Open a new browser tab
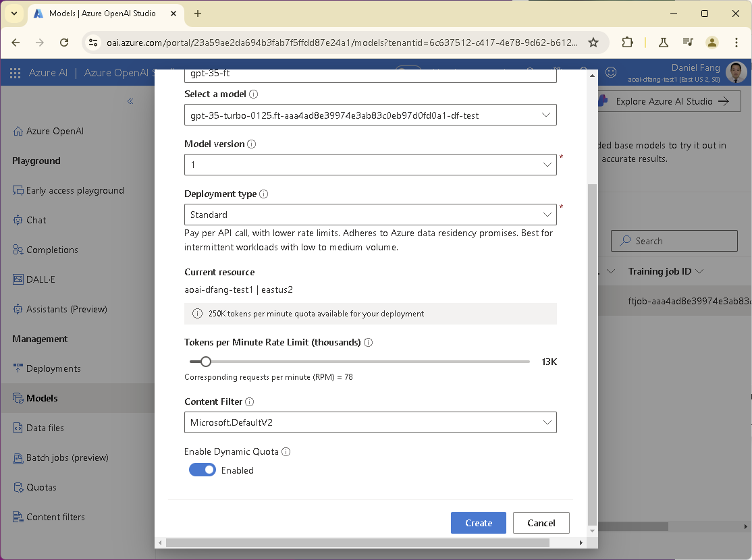Screen dimensions: 752x560 [198, 13]
